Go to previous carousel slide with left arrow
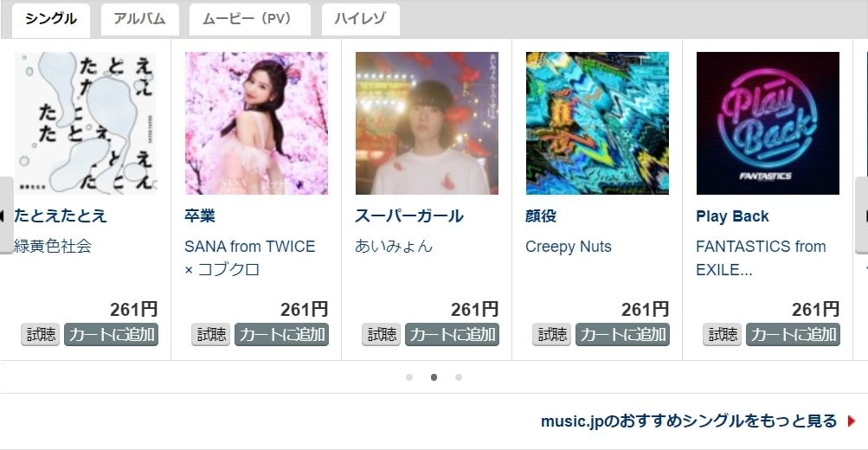The width and height of the screenshot is (868, 450). [5, 215]
